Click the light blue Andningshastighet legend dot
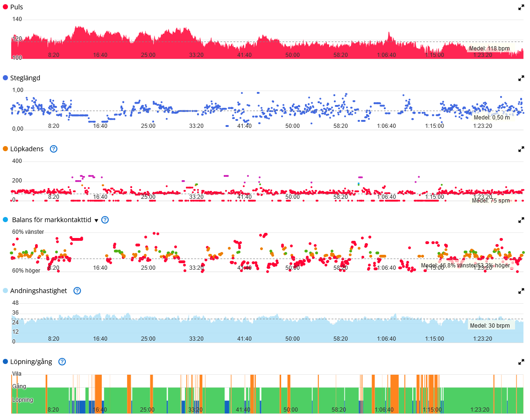Viewport: 530px width, 420px height. [6, 291]
